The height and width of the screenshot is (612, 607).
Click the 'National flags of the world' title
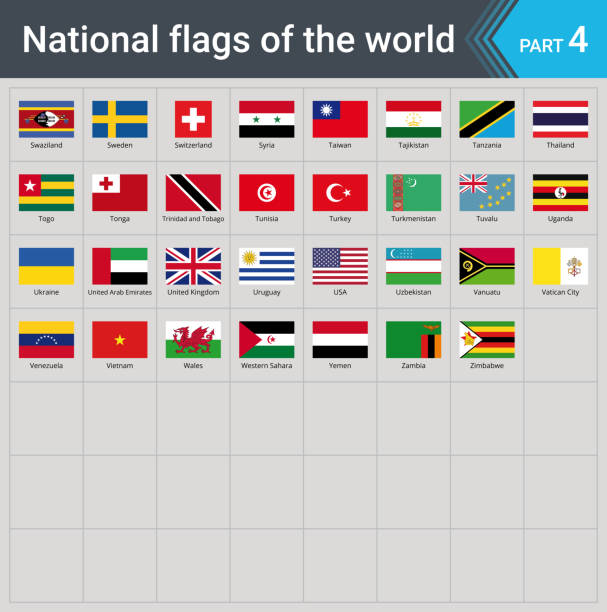coord(239,40)
